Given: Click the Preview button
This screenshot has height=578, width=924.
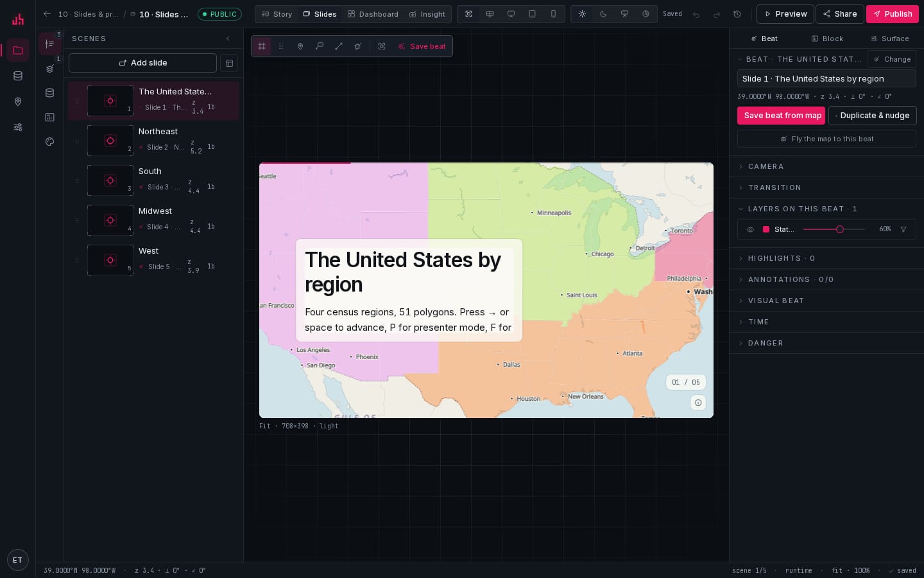Looking at the screenshot, I should point(785,14).
